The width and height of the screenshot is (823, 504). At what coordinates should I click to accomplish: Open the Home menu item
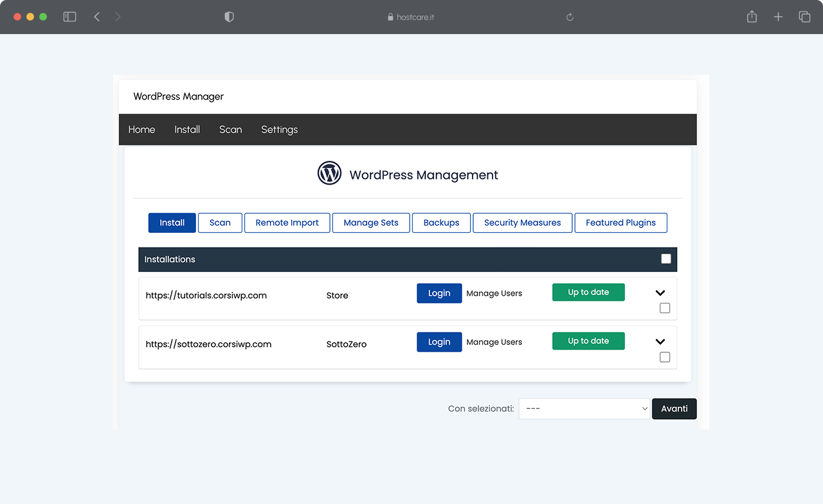(141, 129)
